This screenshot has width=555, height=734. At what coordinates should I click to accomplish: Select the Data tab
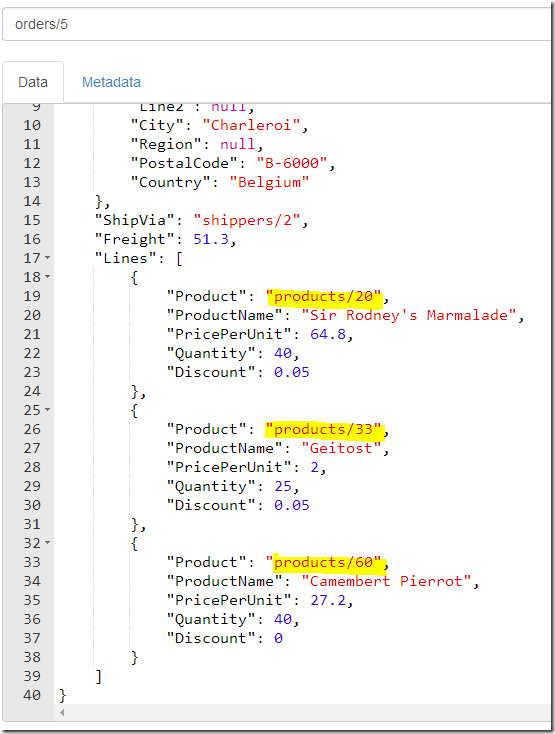(33, 82)
